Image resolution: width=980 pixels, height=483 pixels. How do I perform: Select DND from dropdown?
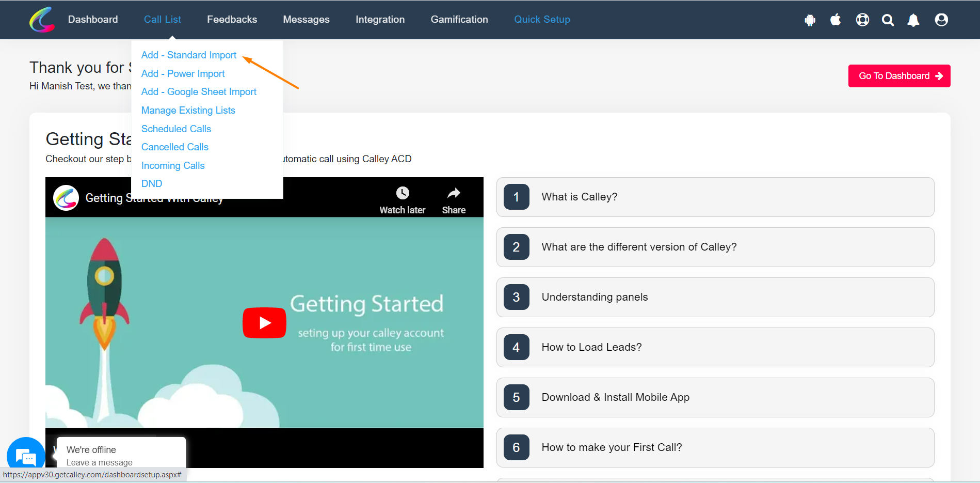(x=152, y=184)
